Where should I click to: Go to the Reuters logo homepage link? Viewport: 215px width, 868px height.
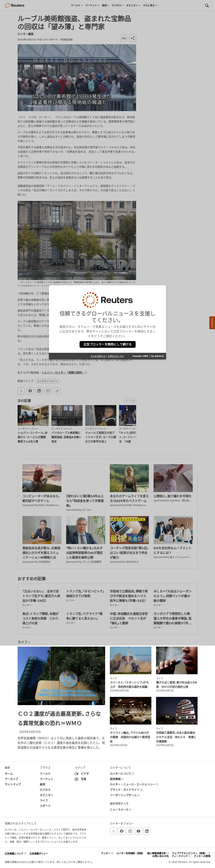14,5
